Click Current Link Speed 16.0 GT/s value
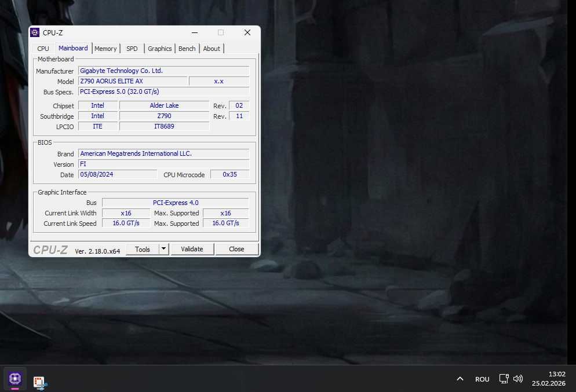 pyautogui.click(x=126, y=223)
